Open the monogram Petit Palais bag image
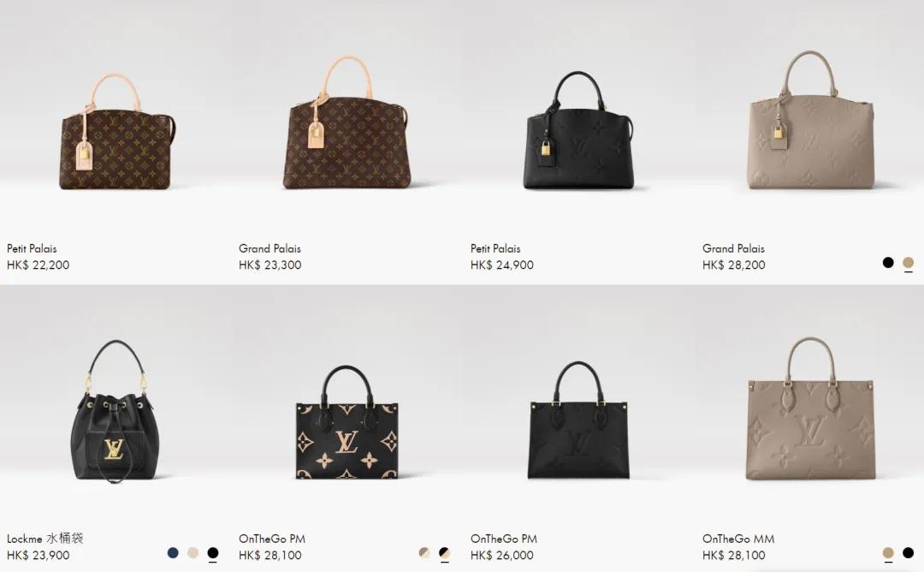The height and width of the screenshot is (572, 924). [x=117, y=132]
